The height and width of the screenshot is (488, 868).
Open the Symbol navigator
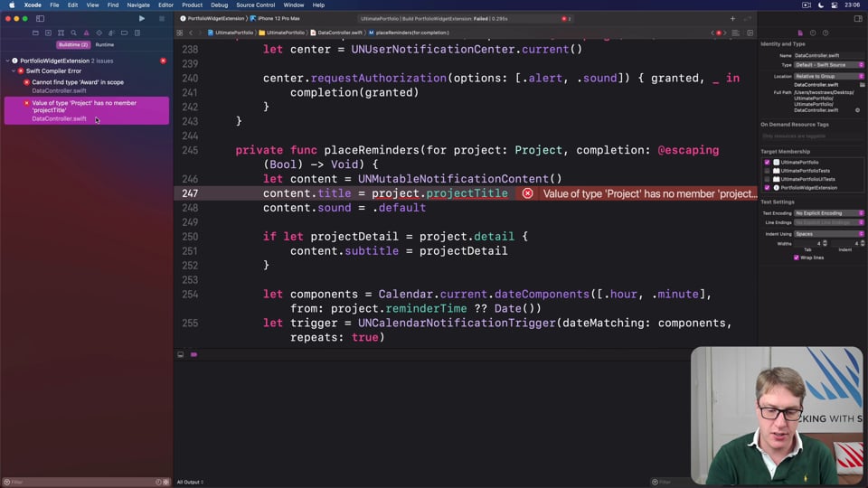click(x=61, y=33)
